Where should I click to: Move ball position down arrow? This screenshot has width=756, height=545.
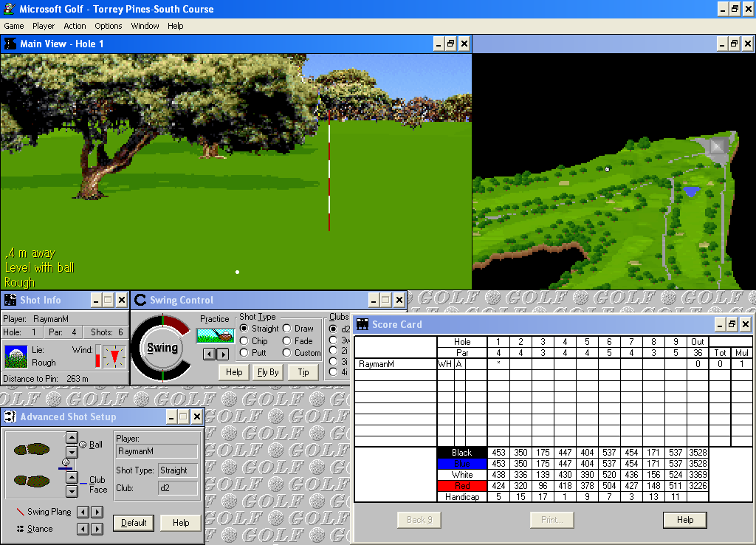(72, 453)
